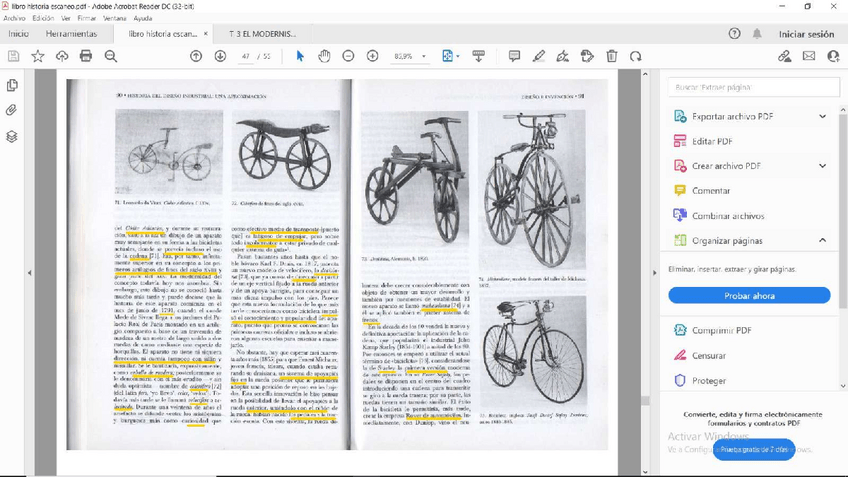Click Iniciar sesión link

(806, 34)
